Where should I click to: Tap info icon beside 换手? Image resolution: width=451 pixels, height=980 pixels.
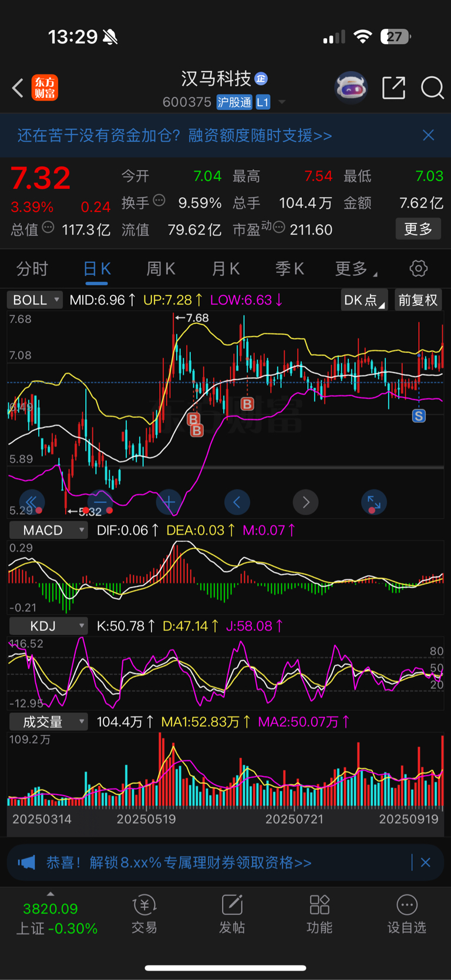(159, 201)
